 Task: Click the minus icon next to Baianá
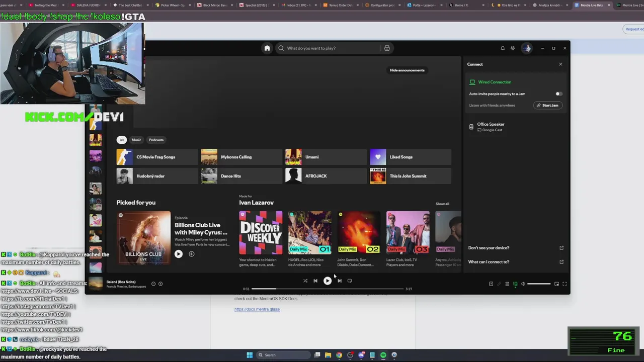coord(153,284)
